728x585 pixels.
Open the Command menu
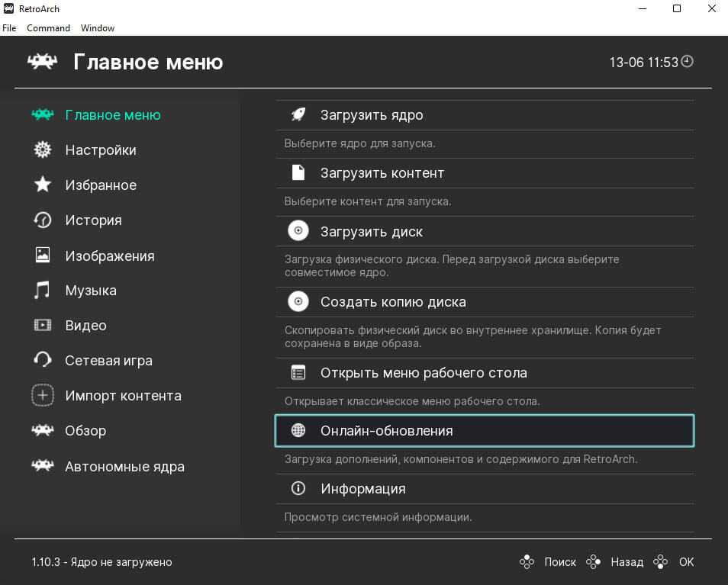tap(48, 28)
